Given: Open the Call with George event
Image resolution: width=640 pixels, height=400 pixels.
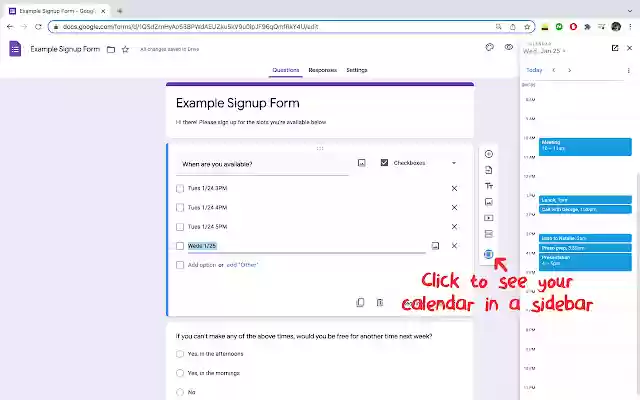Looking at the screenshot, I should [x=585, y=209].
